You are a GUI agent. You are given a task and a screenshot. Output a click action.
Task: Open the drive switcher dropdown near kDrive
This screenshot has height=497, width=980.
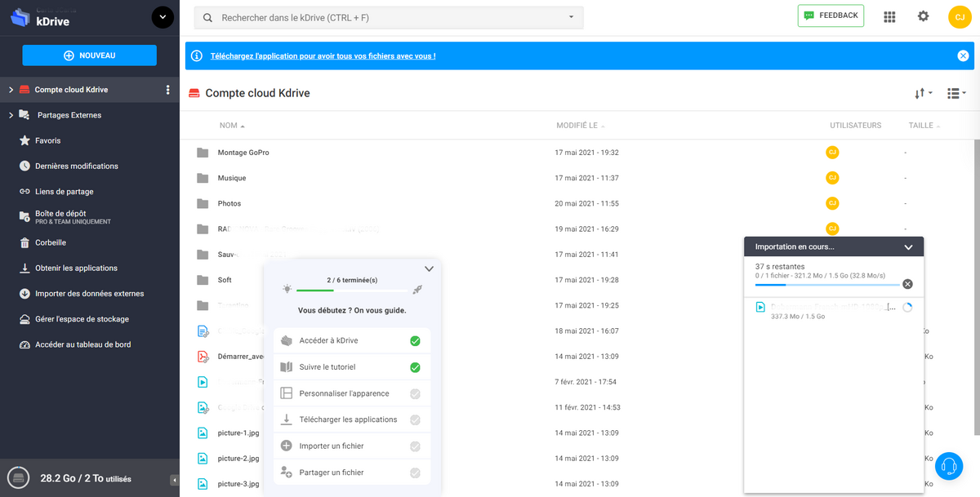pyautogui.click(x=163, y=17)
